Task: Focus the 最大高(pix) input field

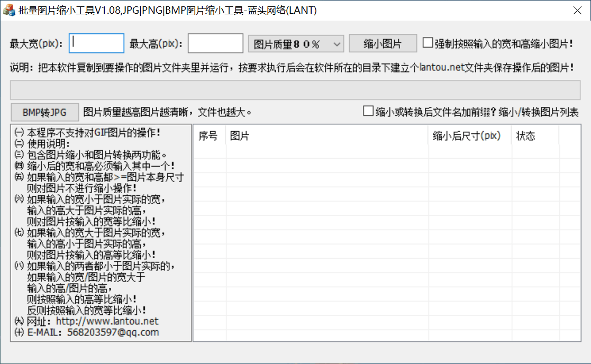Action: [x=215, y=43]
